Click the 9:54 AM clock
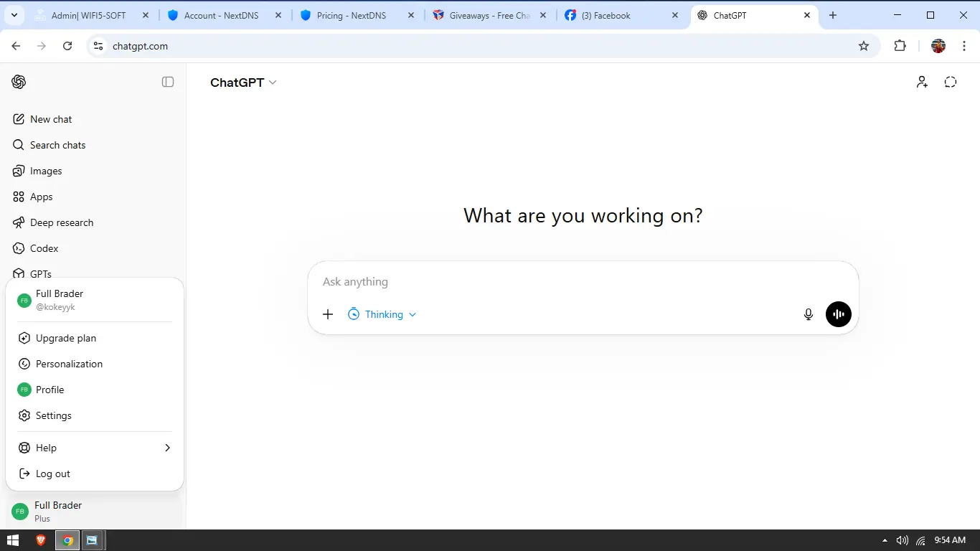Screen dimensions: 980x551 [x=950, y=540]
